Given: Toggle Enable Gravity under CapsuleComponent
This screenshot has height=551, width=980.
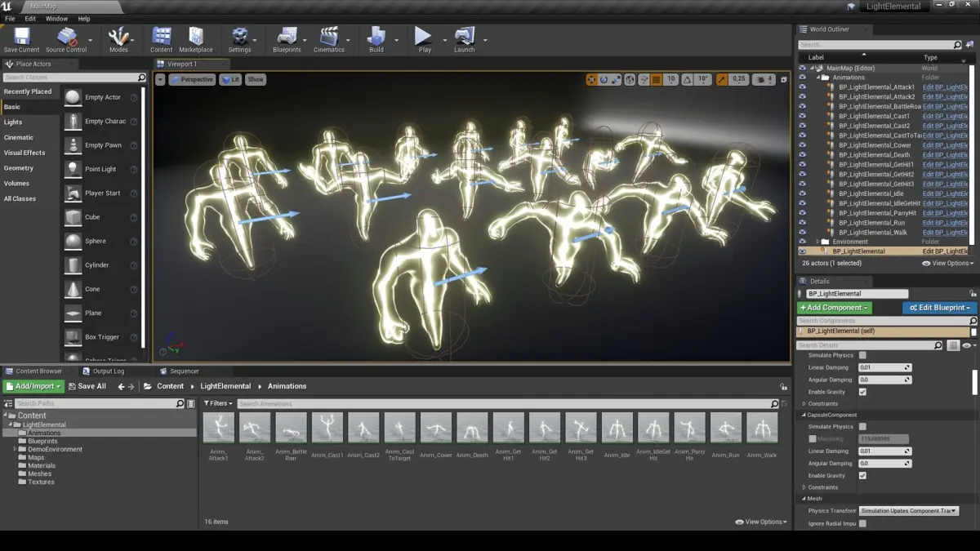Looking at the screenshot, I should pos(862,476).
